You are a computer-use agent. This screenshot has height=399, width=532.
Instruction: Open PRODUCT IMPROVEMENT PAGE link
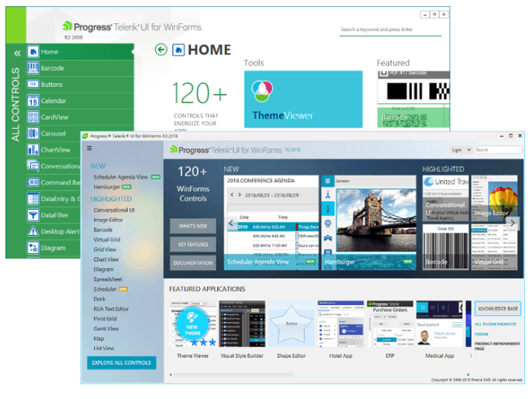tap(497, 346)
